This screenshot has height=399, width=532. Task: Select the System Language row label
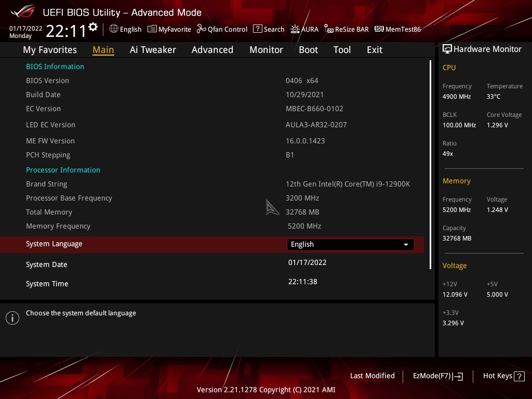[54, 244]
